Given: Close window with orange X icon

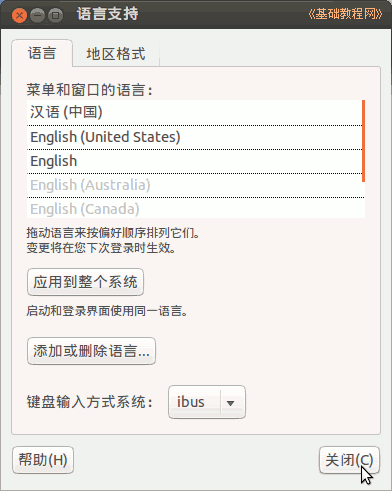Looking at the screenshot, I should (x=19, y=15).
